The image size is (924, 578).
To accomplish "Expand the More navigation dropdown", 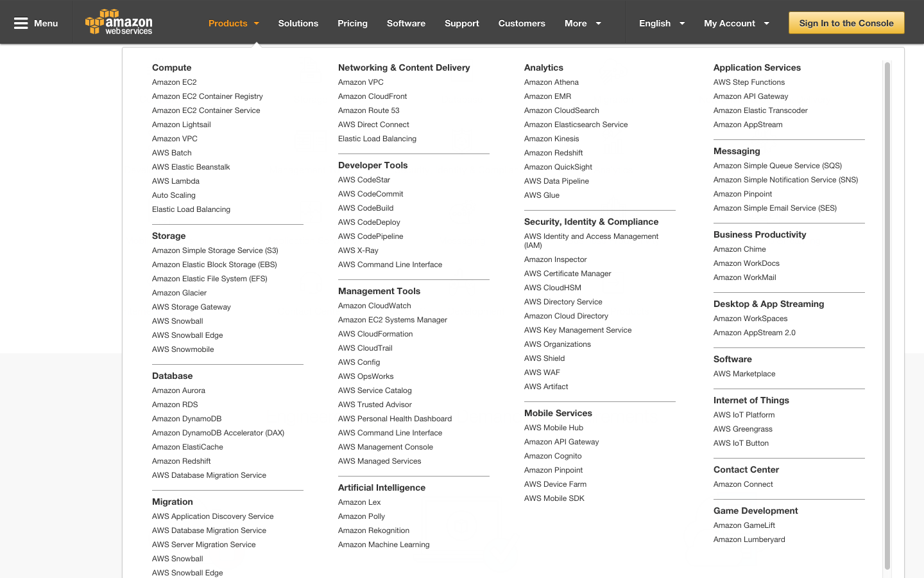I will point(581,22).
